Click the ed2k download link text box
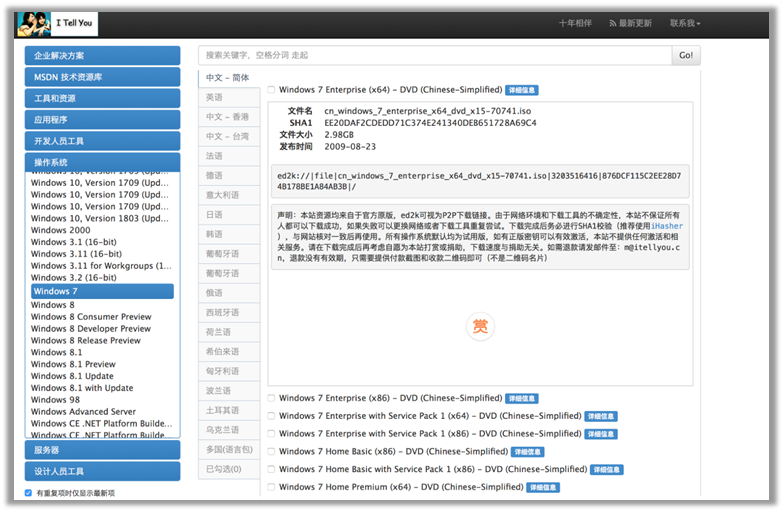Image resolution: width=784 pixels, height=512 pixels. click(480, 181)
